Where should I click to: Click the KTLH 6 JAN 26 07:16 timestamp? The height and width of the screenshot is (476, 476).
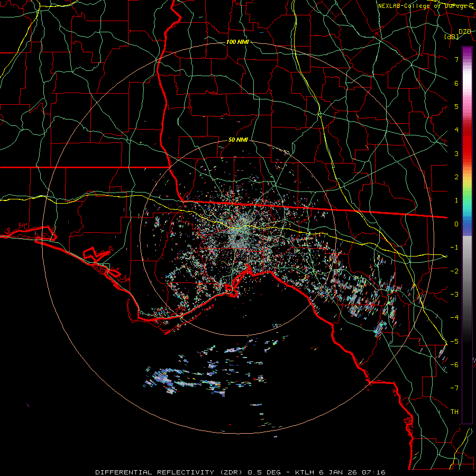click(340, 472)
